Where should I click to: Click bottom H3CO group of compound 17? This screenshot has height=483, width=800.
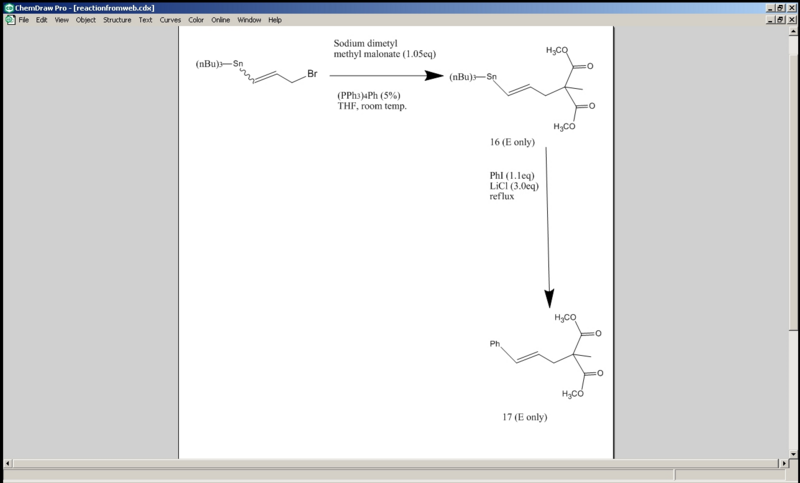coord(572,394)
